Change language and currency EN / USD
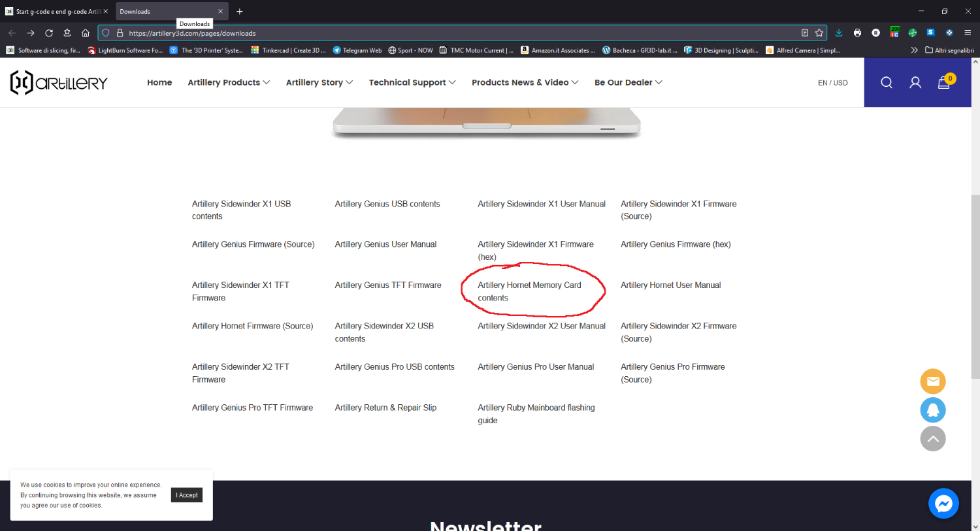 (833, 83)
